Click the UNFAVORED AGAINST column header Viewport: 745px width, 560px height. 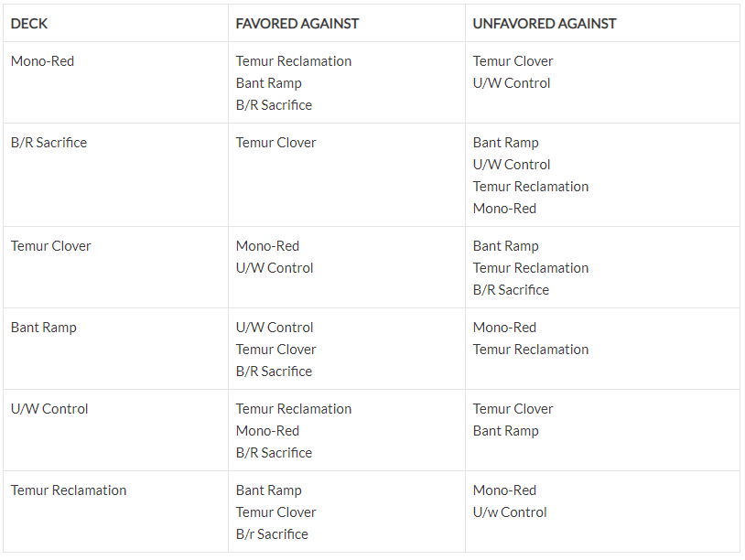545,24
